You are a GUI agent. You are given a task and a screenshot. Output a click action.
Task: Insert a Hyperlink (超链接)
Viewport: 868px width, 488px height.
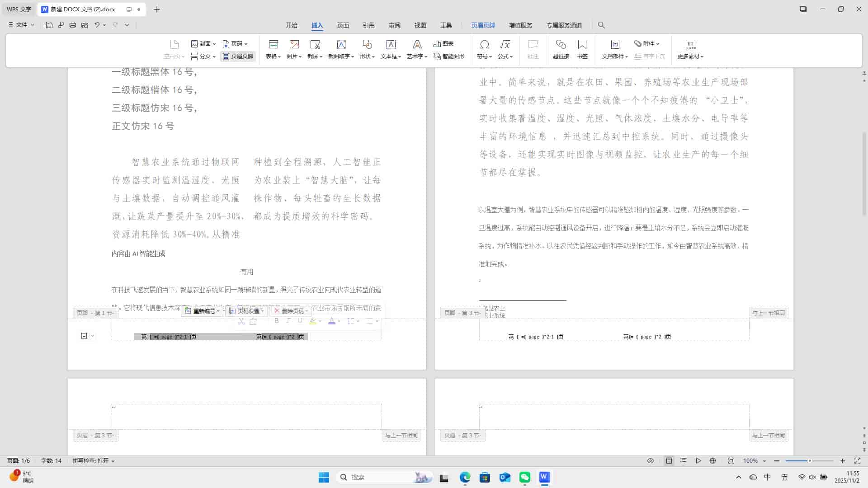pos(561,50)
